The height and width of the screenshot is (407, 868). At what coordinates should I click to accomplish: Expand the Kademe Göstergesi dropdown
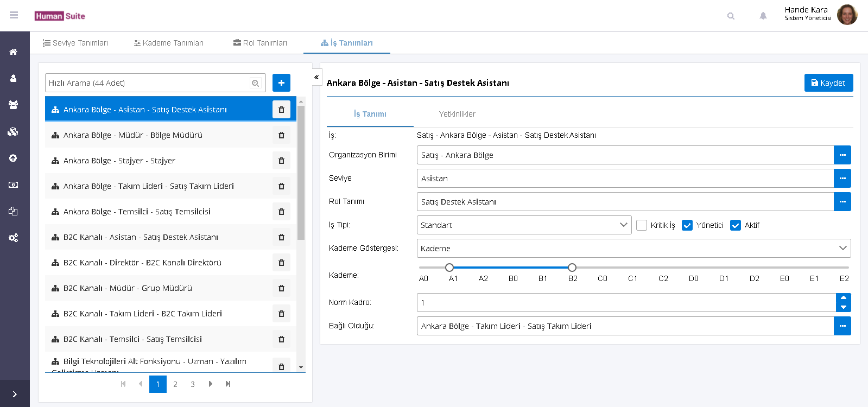(633, 249)
